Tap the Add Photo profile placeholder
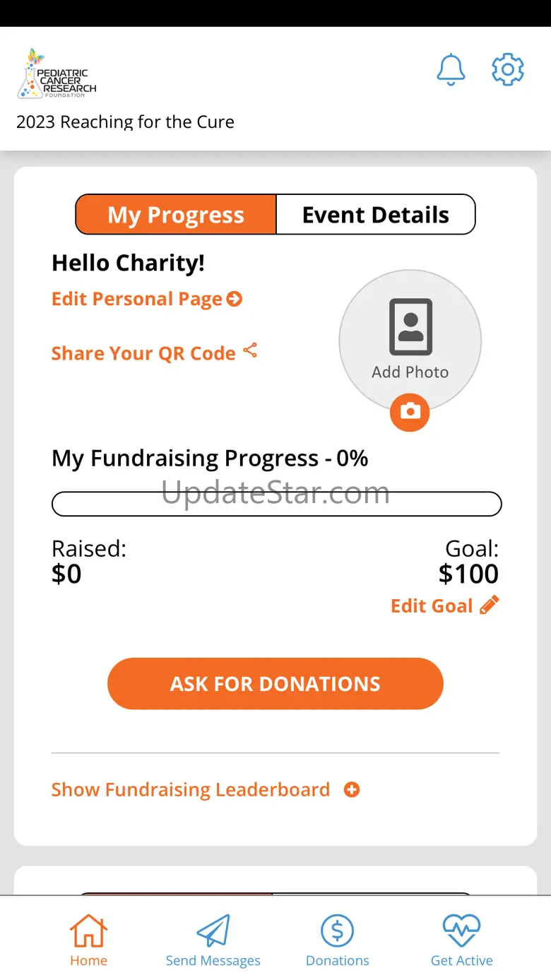 pos(410,339)
